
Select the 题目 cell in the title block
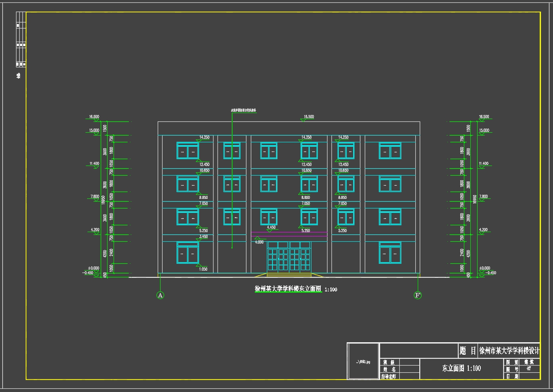click(x=468, y=351)
